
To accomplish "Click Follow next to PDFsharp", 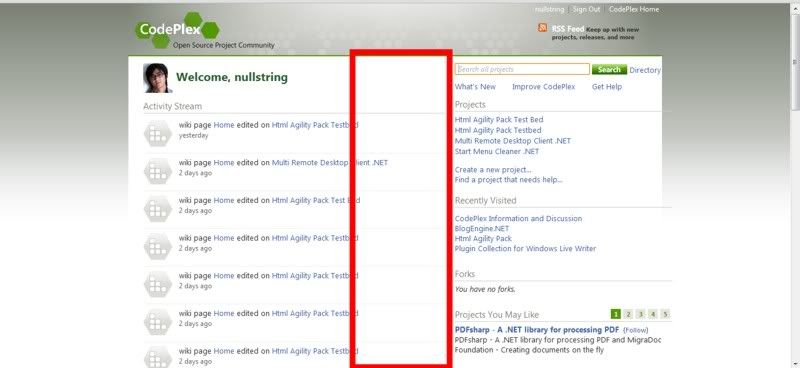I will [636, 330].
